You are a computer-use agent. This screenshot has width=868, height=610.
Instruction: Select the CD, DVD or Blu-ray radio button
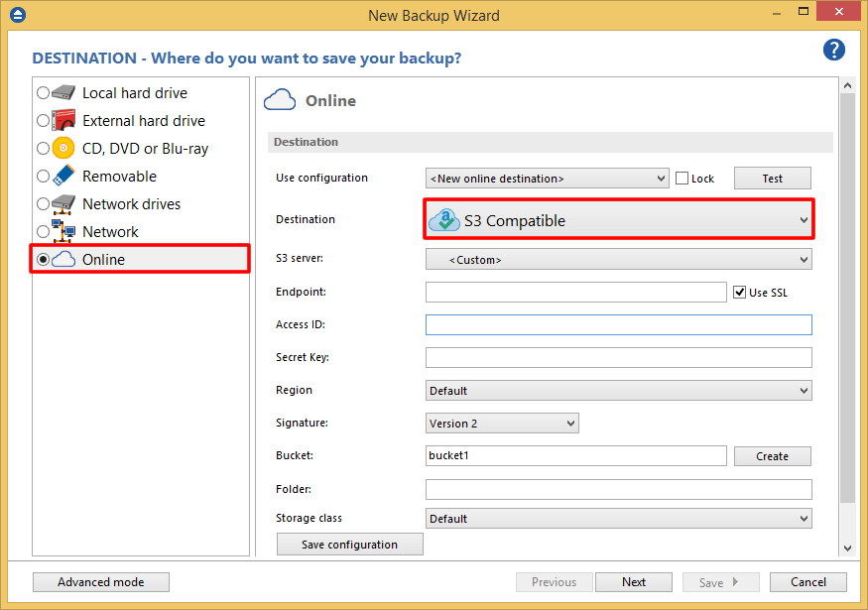[43, 148]
